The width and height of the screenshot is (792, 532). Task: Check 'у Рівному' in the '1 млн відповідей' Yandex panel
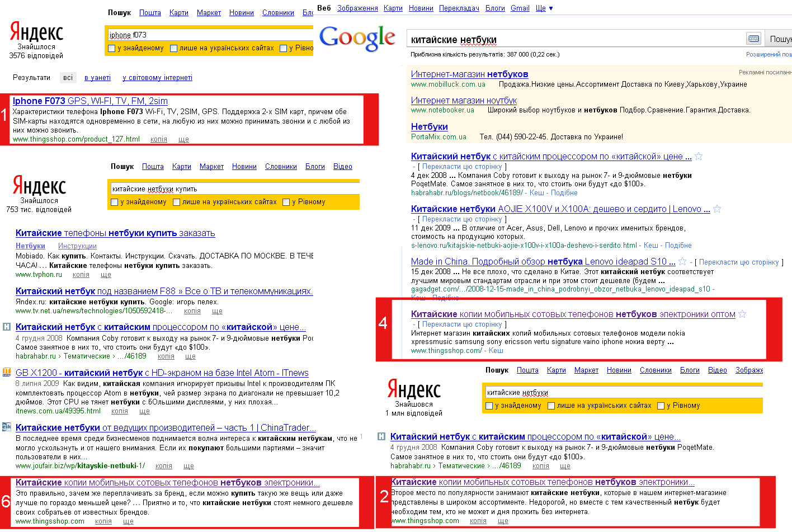click(x=661, y=406)
